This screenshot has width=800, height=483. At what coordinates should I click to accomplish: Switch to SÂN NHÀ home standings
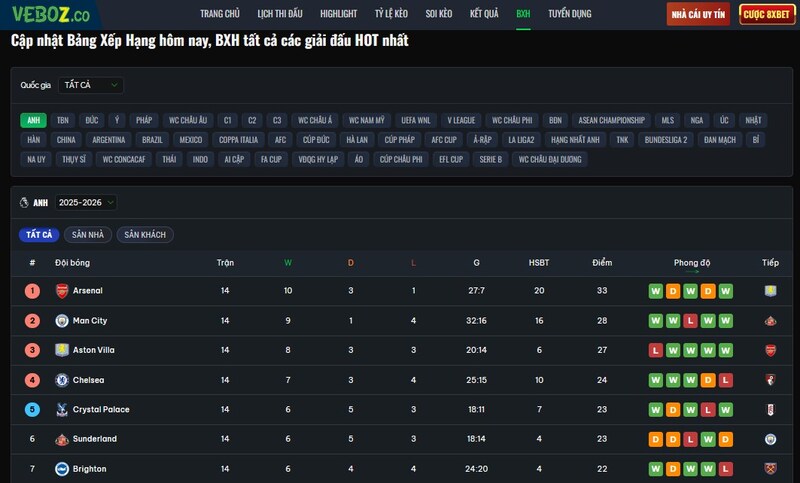coord(88,235)
